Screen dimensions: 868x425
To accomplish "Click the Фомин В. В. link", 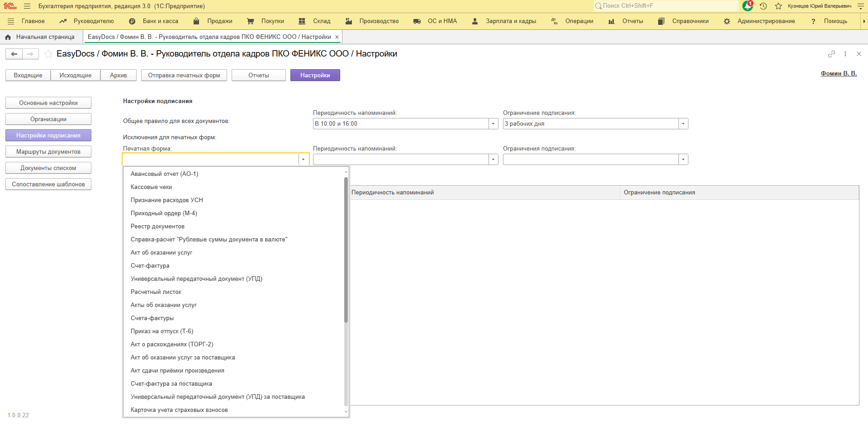I will (839, 73).
